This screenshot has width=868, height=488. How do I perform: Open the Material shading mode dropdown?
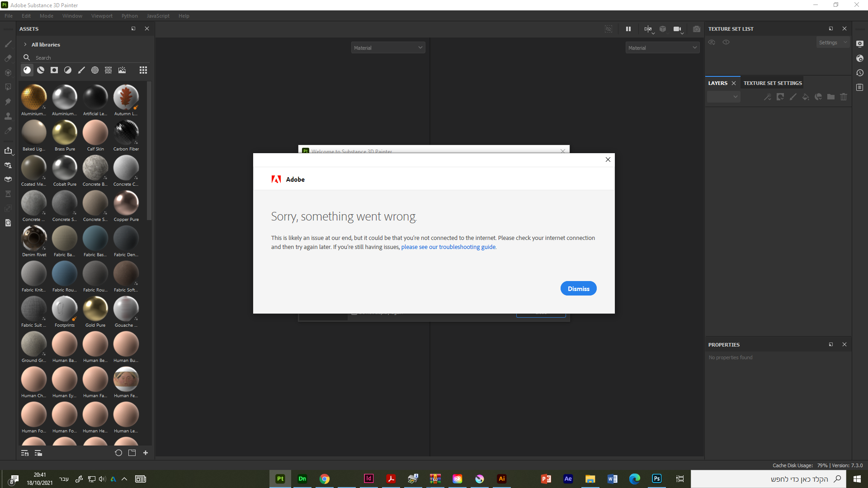[x=388, y=47]
